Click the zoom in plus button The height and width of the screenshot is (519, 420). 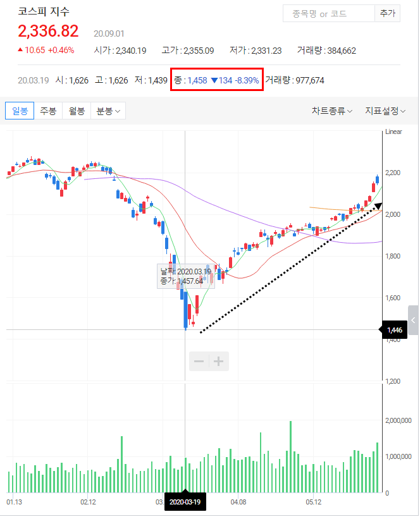(219, 361)
